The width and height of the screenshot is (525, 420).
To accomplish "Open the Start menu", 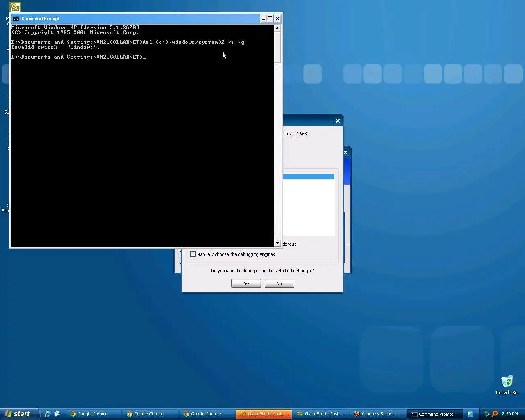I will point(19,414).
